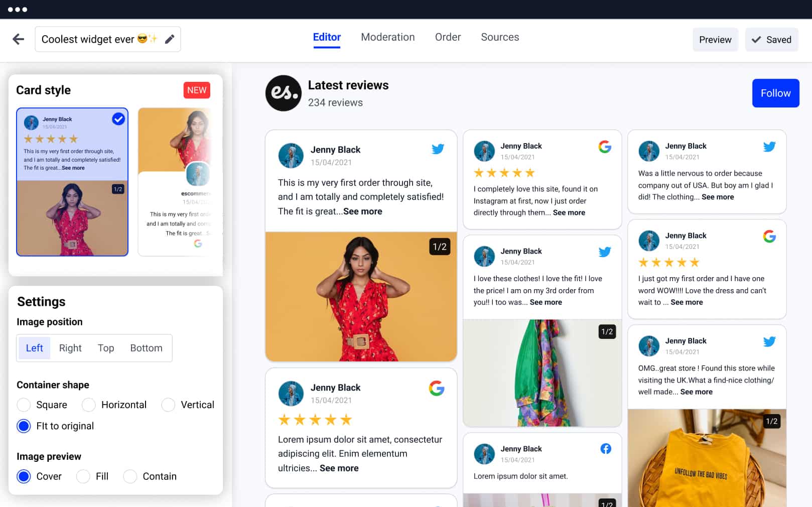Click avatar on first large Jenny Black review
Screen dimensions: 812x507
pos(291,156)
